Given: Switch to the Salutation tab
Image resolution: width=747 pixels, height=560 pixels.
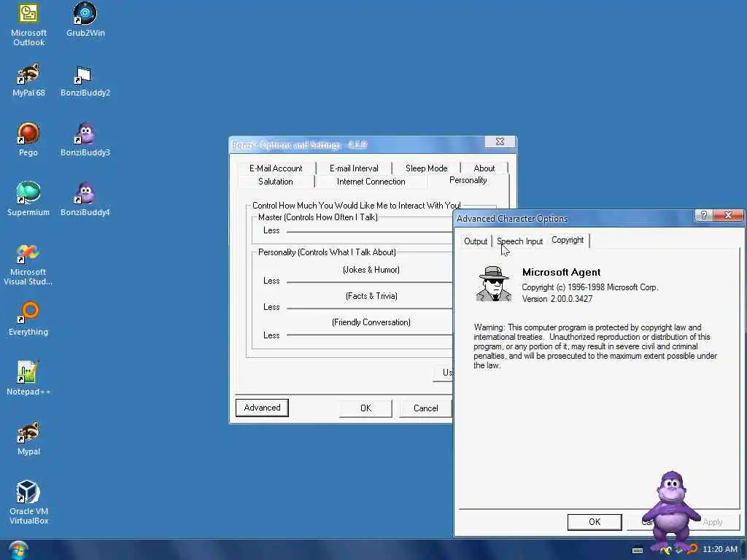Looking at the screenshot, I should click(x=275, y=182).
